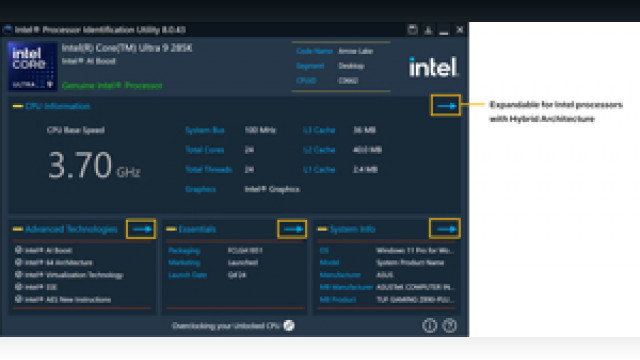This screenshot has width=640, height=360.
Task: Click the check icon beside Virtualization Technology
Action: [x=18, y=275]
